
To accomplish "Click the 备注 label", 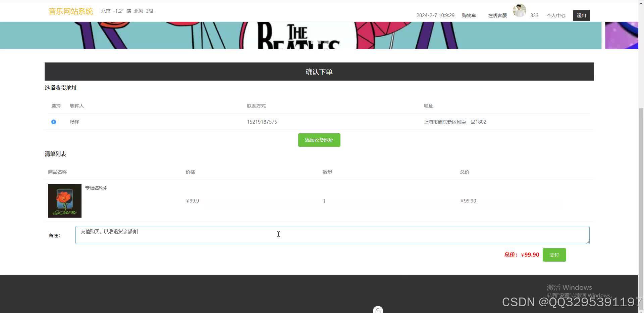I will 54,235.
